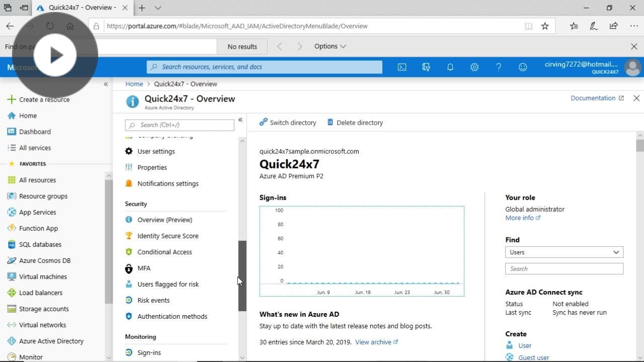
Task: Add page to favorites star
Action: tap(545, 26)
